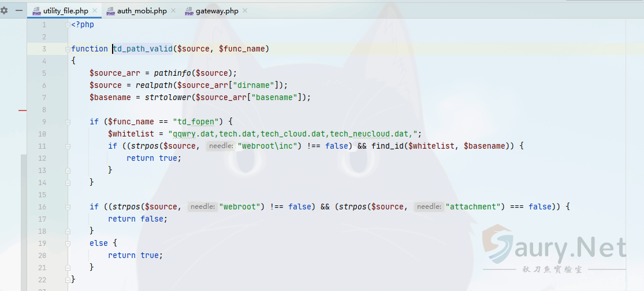The width and height of the screenshot is (644, 291).
Task: Select the utility_file.php tab
Action: (x=65, y=11)
